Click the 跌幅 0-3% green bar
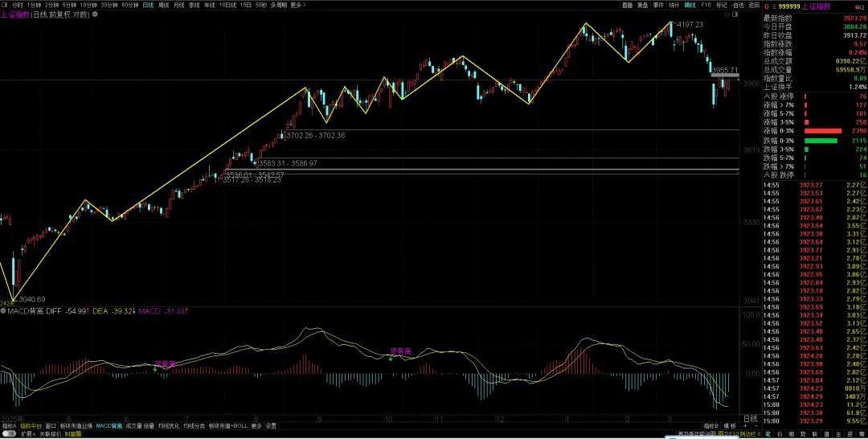This screenshot has width=868, height=439. [821, 141]
